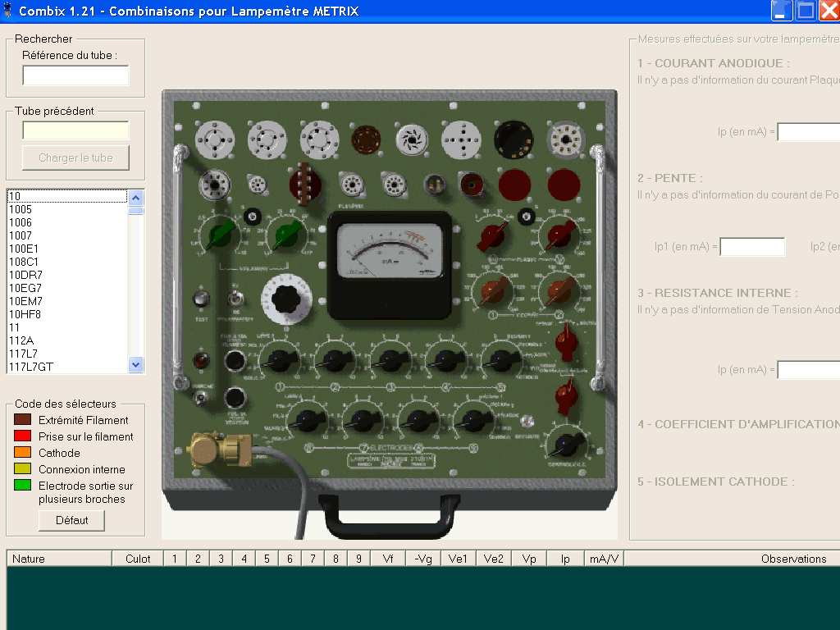Choose the Cathode orange color swatch
The width and height of the screenshot is (840, 630).
(x=22, y=452)
